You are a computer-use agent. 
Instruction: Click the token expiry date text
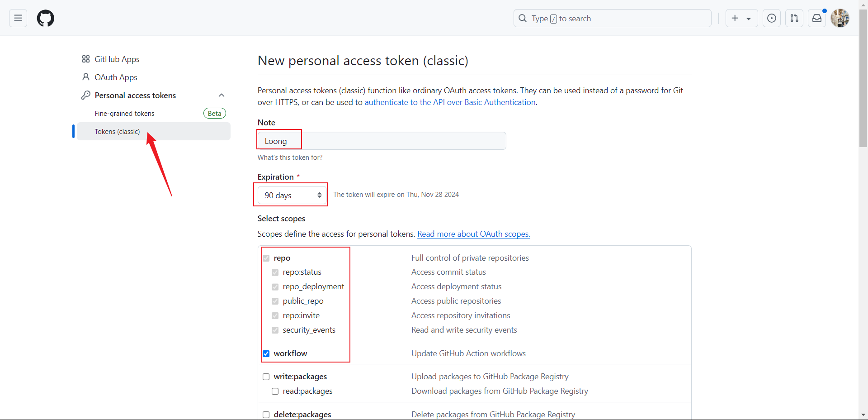(396, 195)
